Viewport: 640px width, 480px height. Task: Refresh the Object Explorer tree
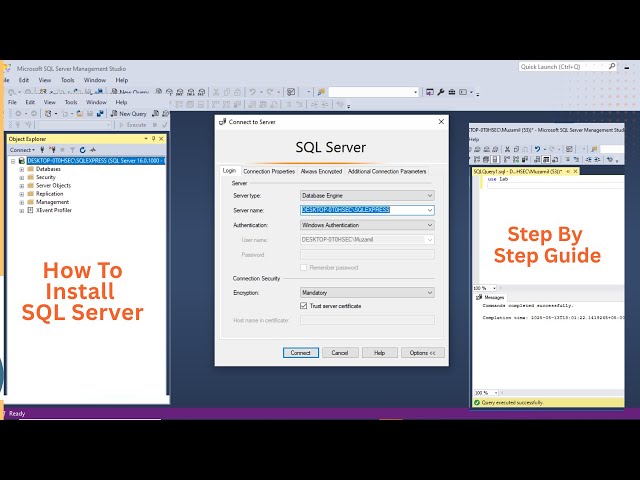[x=82, y=150]
